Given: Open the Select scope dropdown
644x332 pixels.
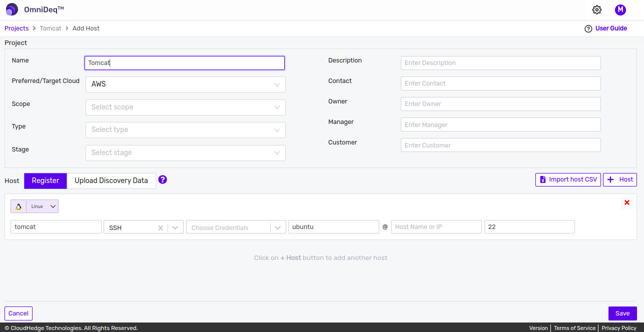Looking at the screenshot, I should (x=186, y=107).
